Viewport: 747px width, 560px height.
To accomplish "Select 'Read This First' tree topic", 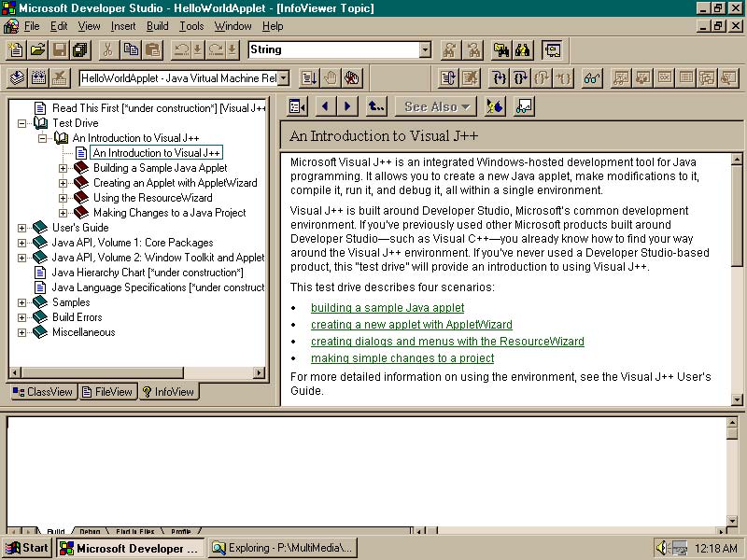I will click(x=159, y=108).
